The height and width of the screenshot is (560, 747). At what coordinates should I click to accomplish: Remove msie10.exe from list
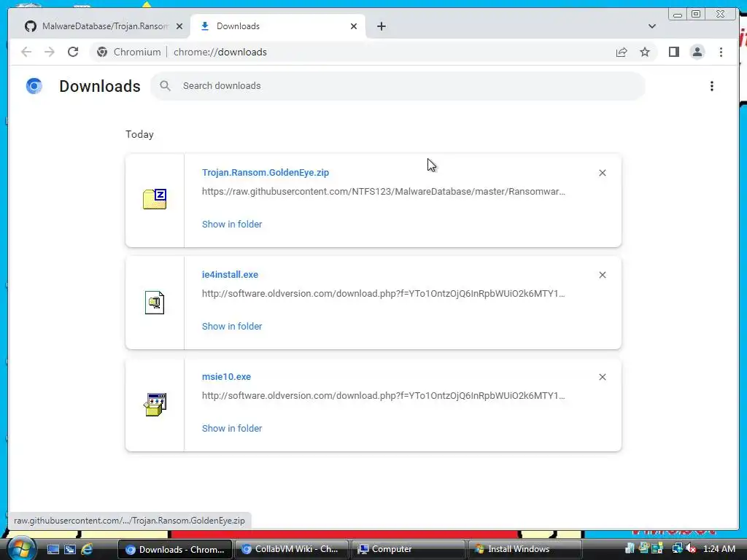click(602, 377)
